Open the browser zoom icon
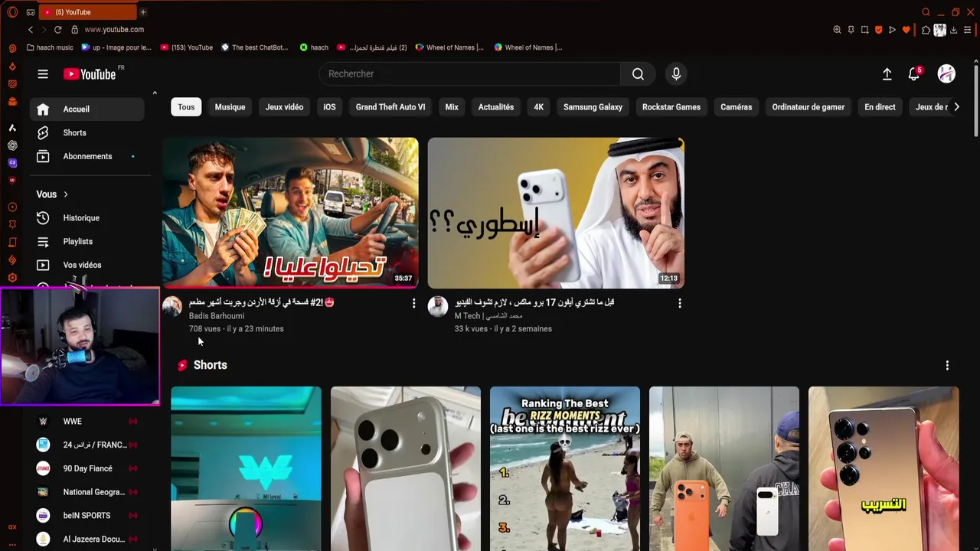The width and height of the screenshot is (980, 551). pyautogui.click(x=837, y=30)
